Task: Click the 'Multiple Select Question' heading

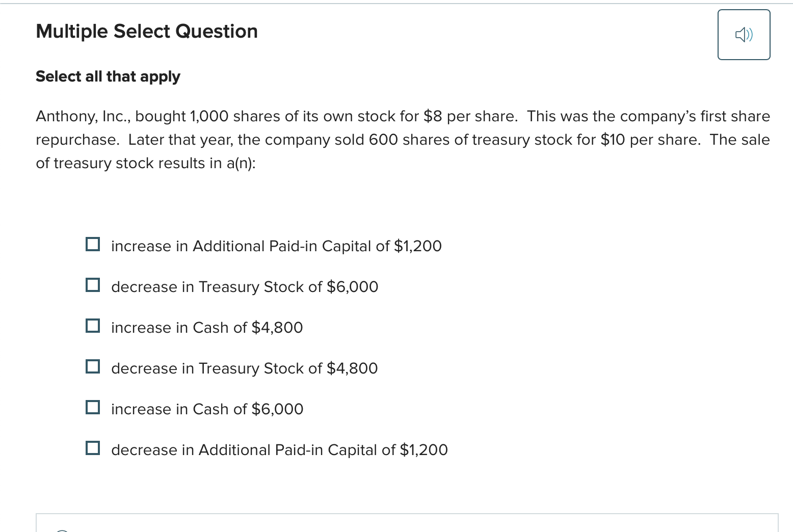Action: (146, 31)
